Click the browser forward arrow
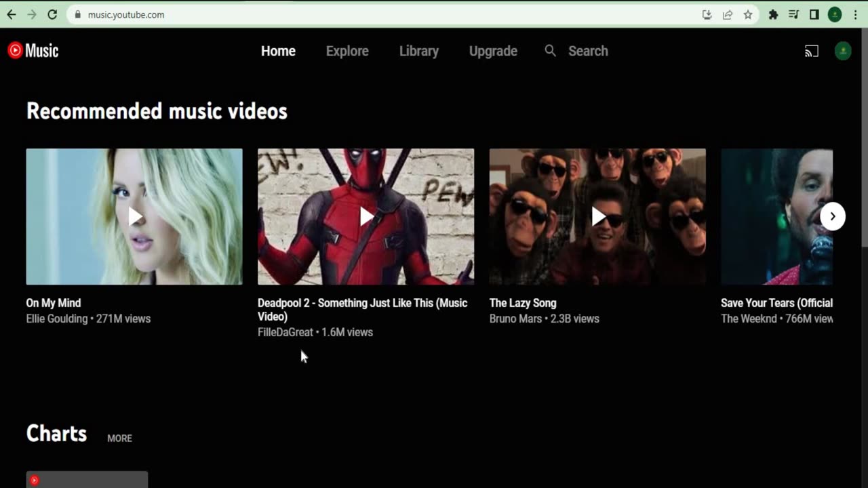This screenshot has width=868, height=488. pyautogui.click(x=31, y=14)
